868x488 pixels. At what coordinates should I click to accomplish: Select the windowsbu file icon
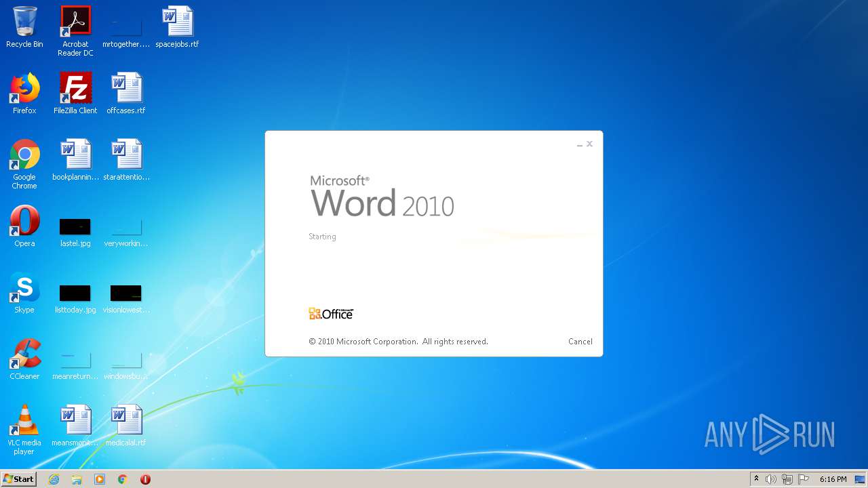(x=126, y=365)
